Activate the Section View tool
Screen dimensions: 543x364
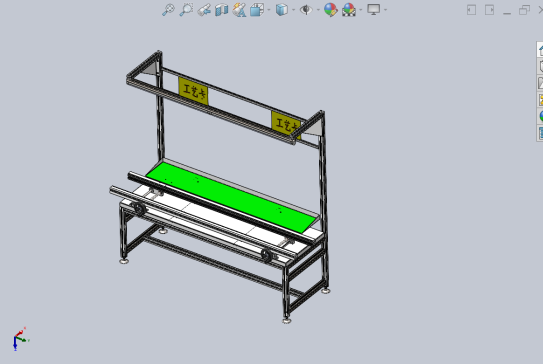222,10
